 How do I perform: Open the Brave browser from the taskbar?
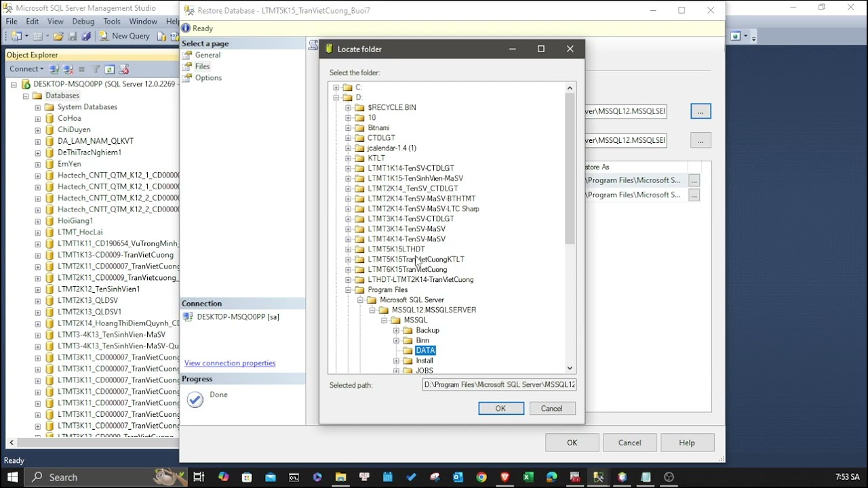click(505, 477)
